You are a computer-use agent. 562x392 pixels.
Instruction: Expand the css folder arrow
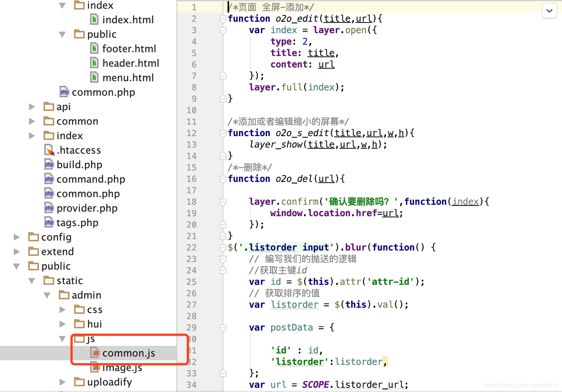click(63, 310)
